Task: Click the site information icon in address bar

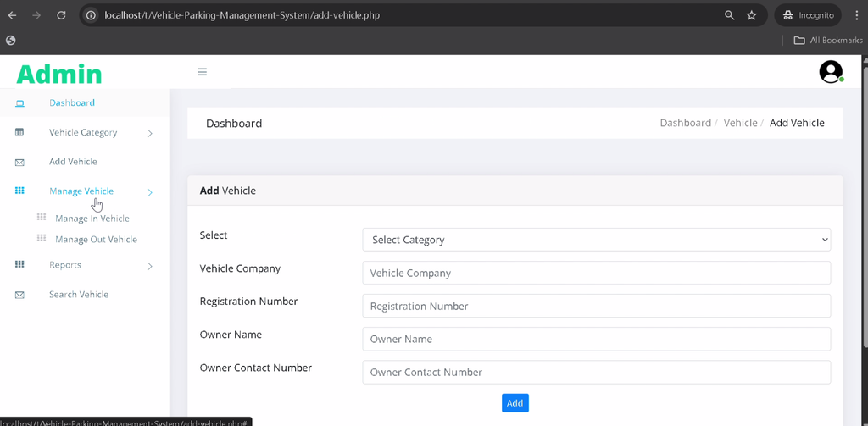Action: coord(92,15)
